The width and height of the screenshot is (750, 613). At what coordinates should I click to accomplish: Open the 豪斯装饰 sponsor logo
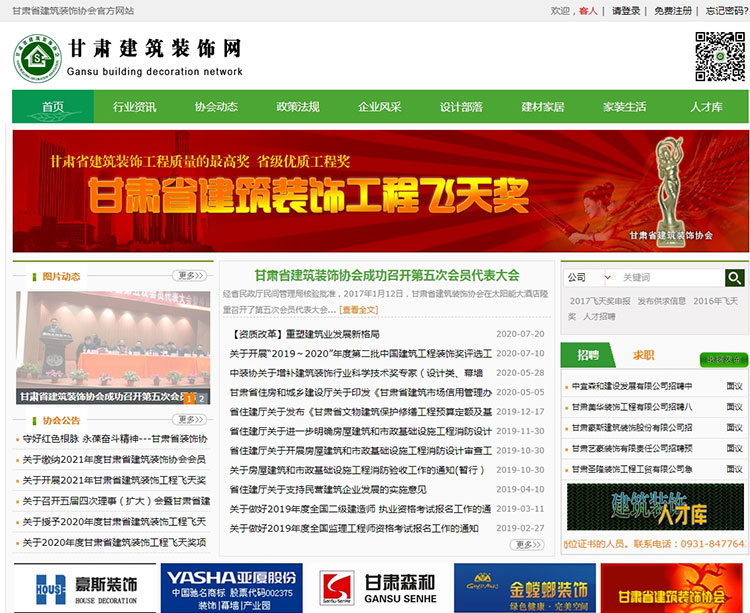(x=83, y=588)
